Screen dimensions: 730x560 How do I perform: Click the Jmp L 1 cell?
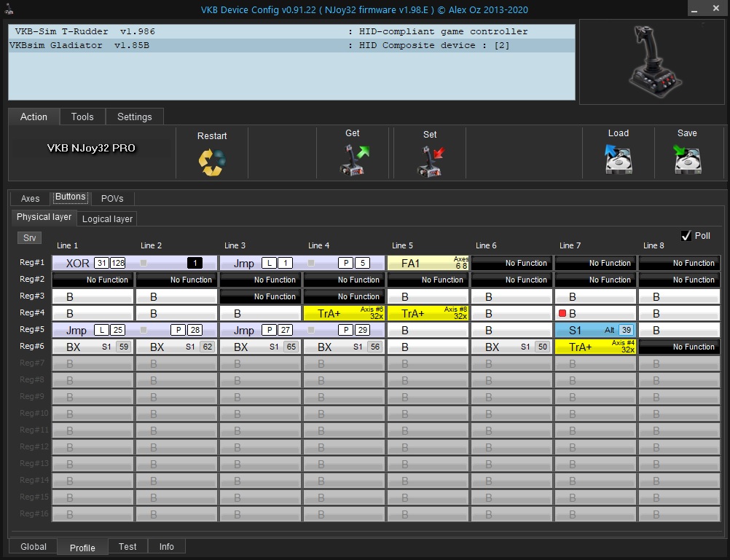(260, 263)
